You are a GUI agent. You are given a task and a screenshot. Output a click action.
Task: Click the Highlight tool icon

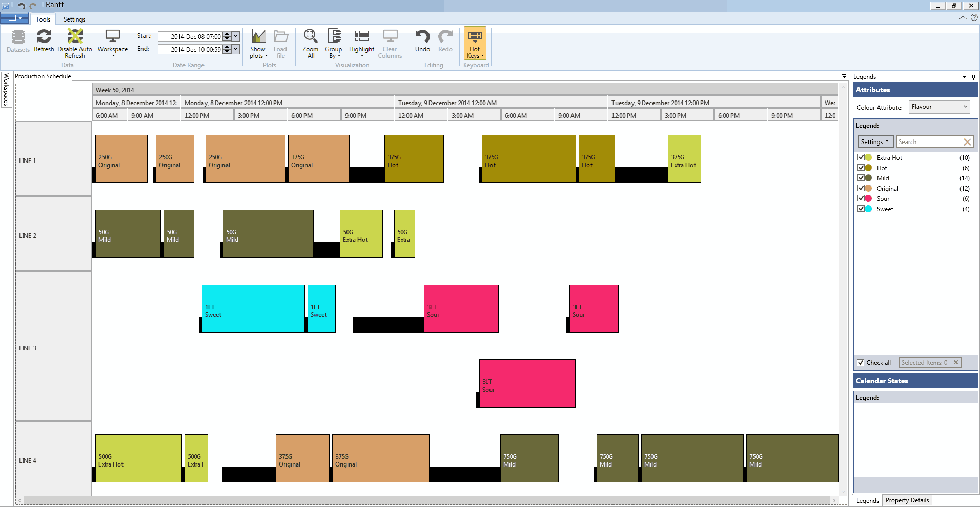tap(361, 37)
